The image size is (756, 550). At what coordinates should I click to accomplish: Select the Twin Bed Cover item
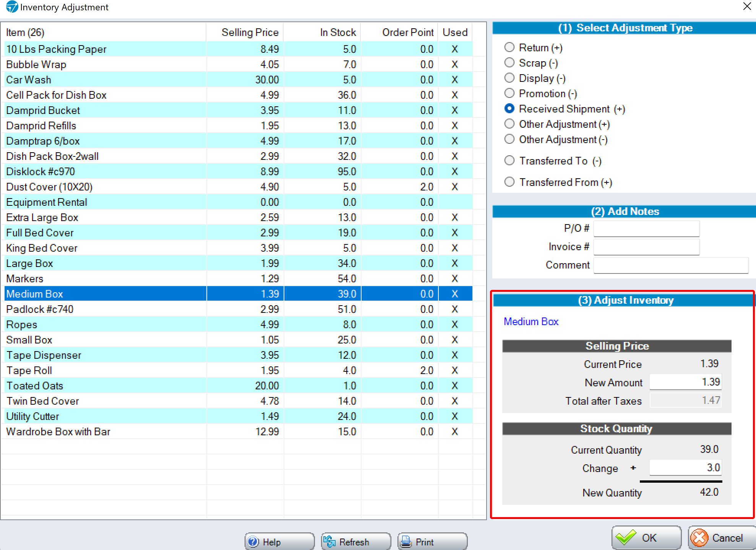(238, 401)
